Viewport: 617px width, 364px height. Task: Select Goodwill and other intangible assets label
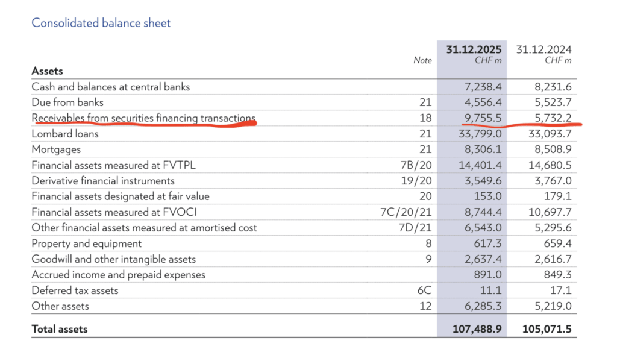point(113,259)
